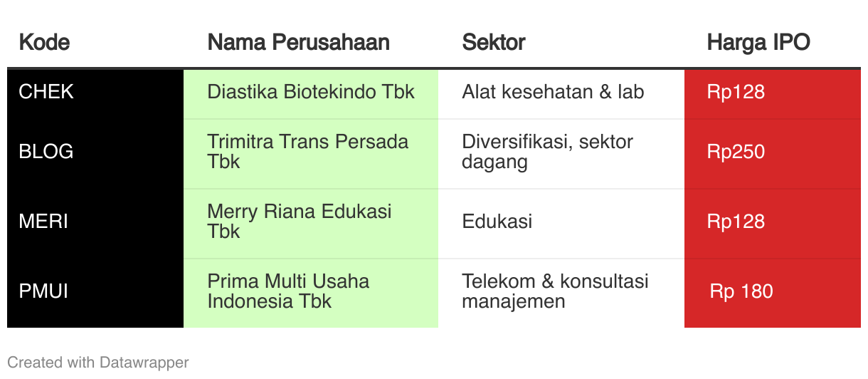Click the Harga IPO column header
The image size is (868, 379).
coord(758,42)
